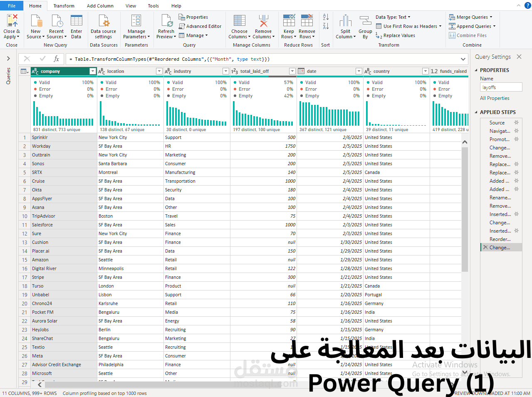Click the table corner menu icon
The image size is (532, 397).
tap(25, 71)
